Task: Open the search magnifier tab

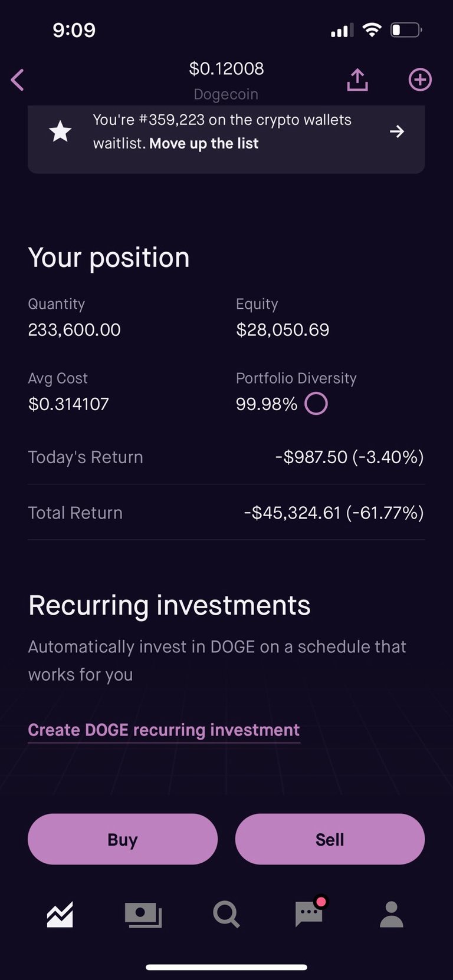Action: [226, 915]
